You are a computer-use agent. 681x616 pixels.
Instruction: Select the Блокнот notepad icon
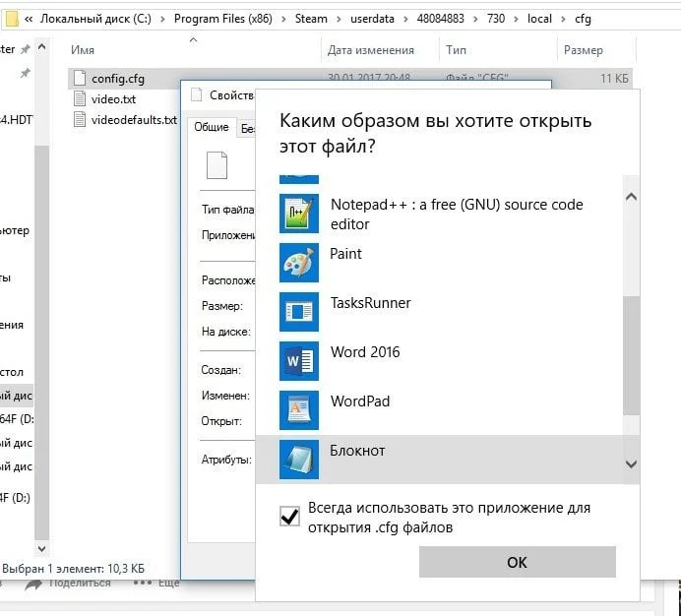coord(299,460)
